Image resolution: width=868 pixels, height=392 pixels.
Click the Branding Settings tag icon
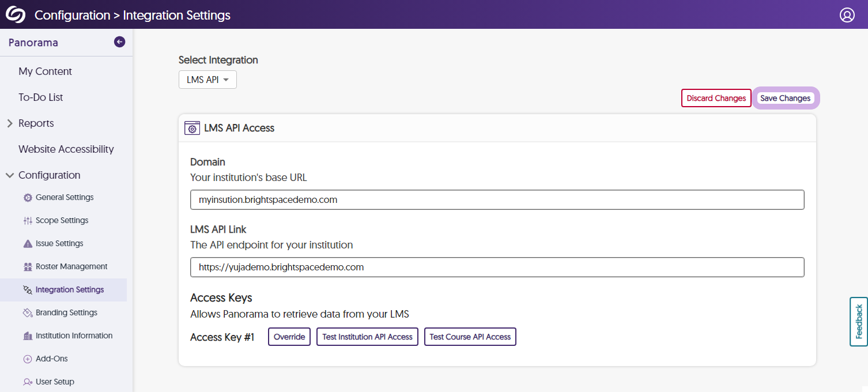28,313
